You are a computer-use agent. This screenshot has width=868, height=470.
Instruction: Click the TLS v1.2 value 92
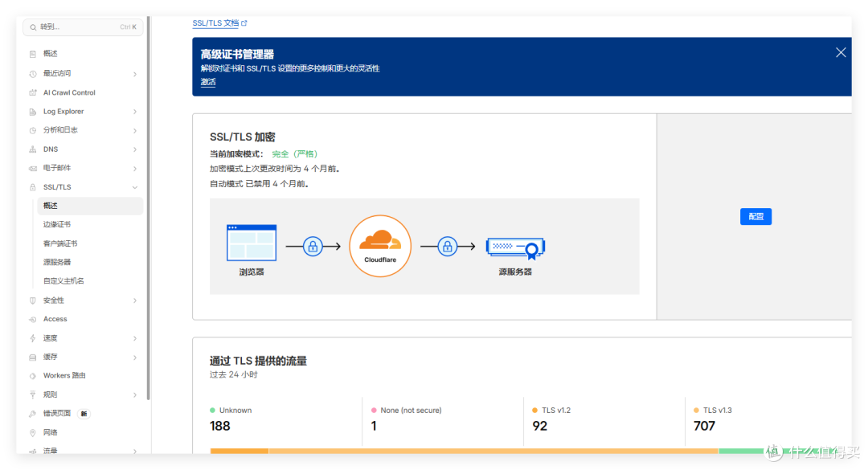[x=540, y=427]
